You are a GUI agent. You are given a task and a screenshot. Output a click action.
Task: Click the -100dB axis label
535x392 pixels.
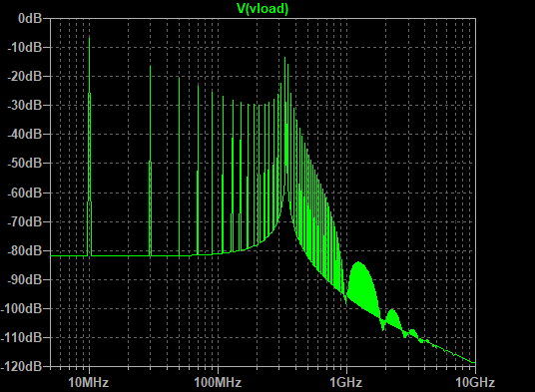[21, 308]
